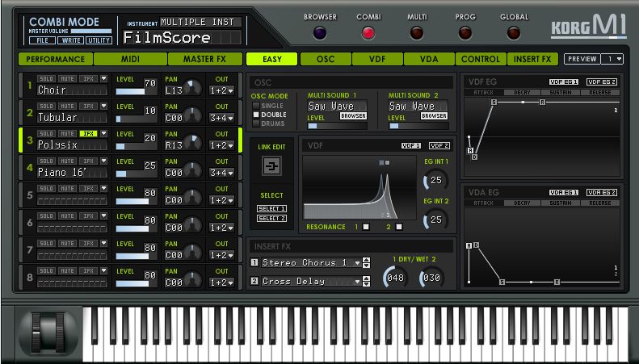This screenshot has height=364, width=639.
Task: Click the Tubular timbre pan knob
Action: coord(193,115)
